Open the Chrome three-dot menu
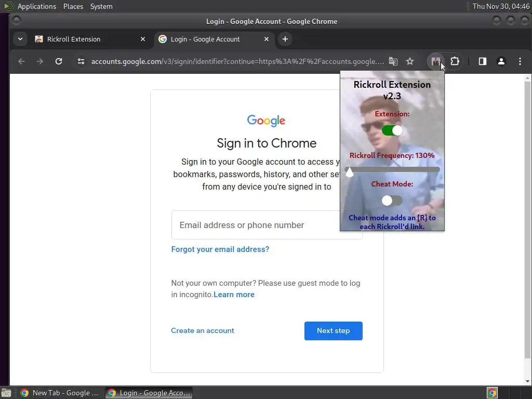The width and height of the screenshot is (532, 399). (x=520, y=61)
